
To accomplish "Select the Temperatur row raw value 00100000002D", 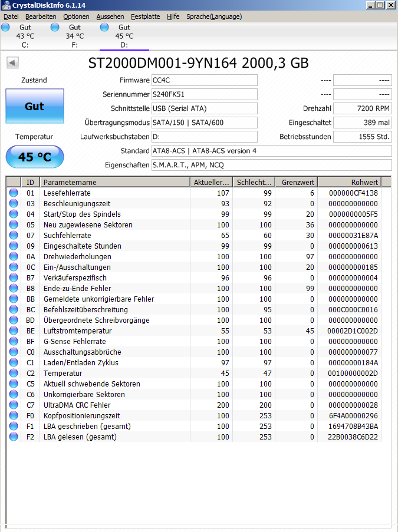I will click(x=353, y=373).
